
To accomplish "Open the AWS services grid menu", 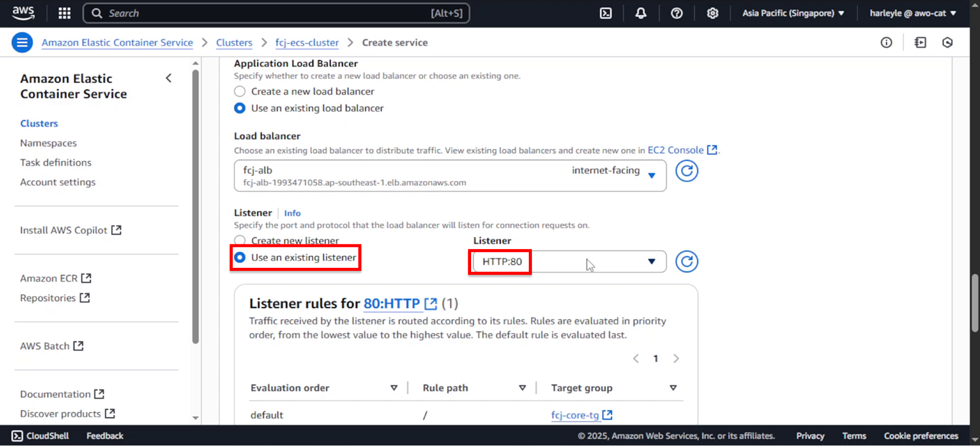I will pos(64,13).
